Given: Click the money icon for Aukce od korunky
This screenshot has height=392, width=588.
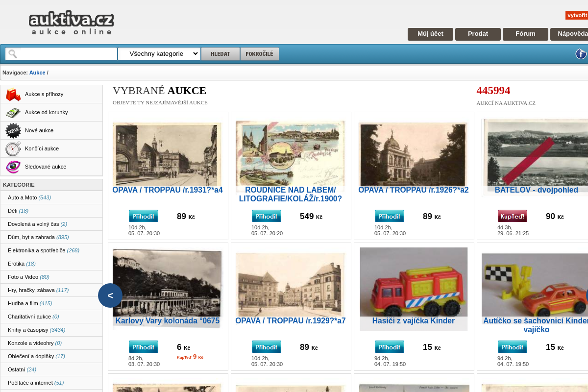Looking at the screenshot, I should pyautogui.click(x=13, y=112).
